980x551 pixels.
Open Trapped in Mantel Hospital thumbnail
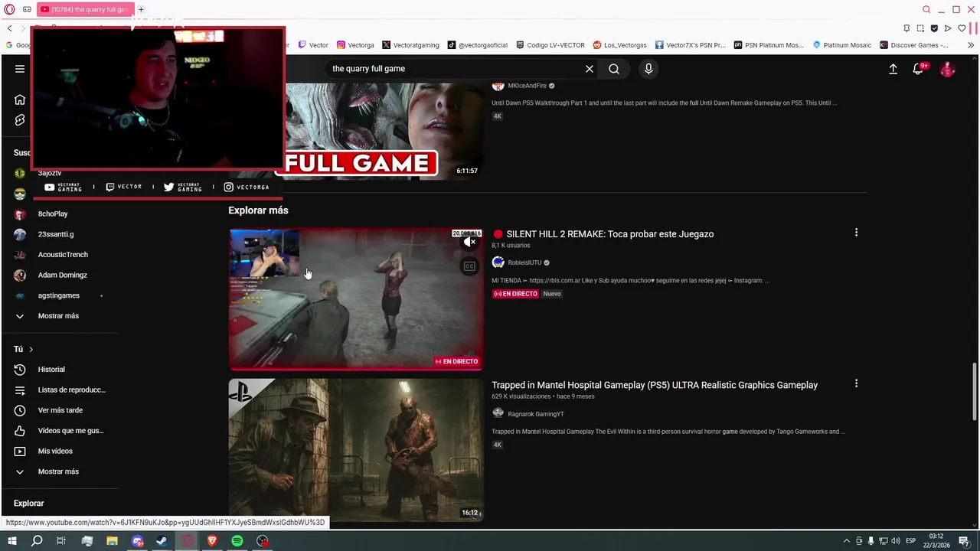pyautogui.click(x=356, y=450)
